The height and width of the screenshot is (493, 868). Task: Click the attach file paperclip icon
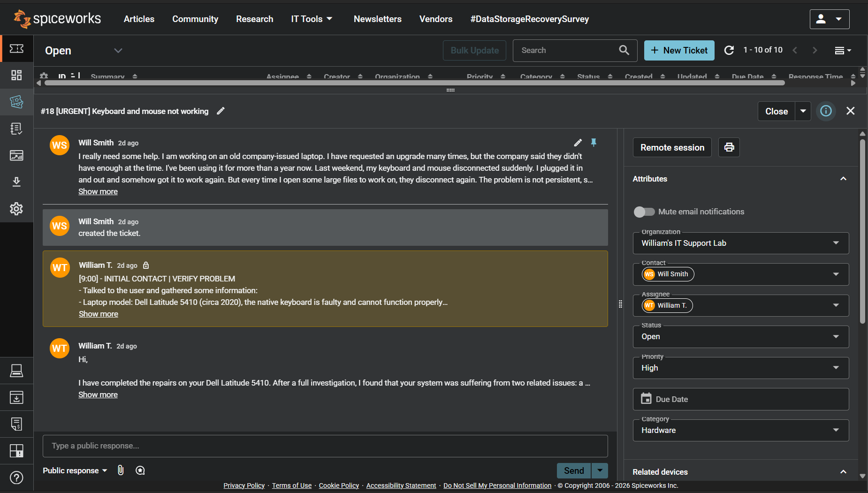[x=121, y=470]
